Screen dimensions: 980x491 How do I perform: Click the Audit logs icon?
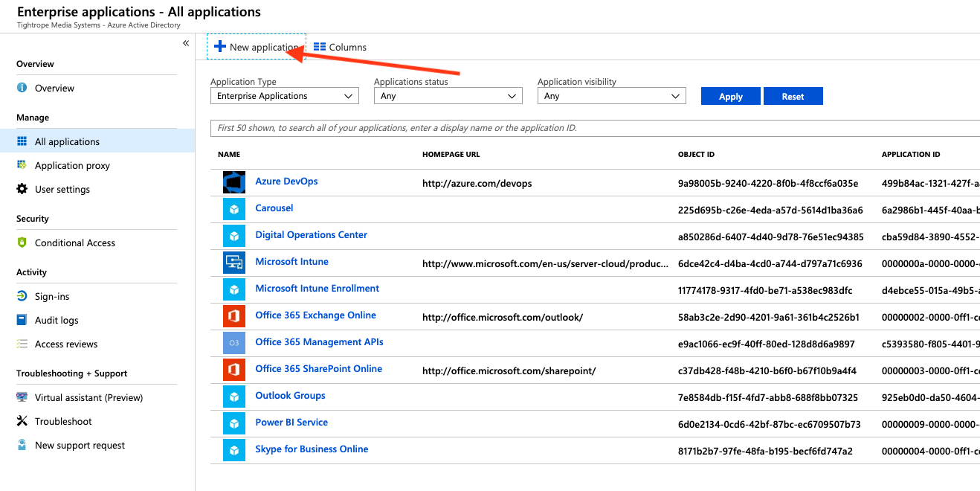tap(22, 320)
